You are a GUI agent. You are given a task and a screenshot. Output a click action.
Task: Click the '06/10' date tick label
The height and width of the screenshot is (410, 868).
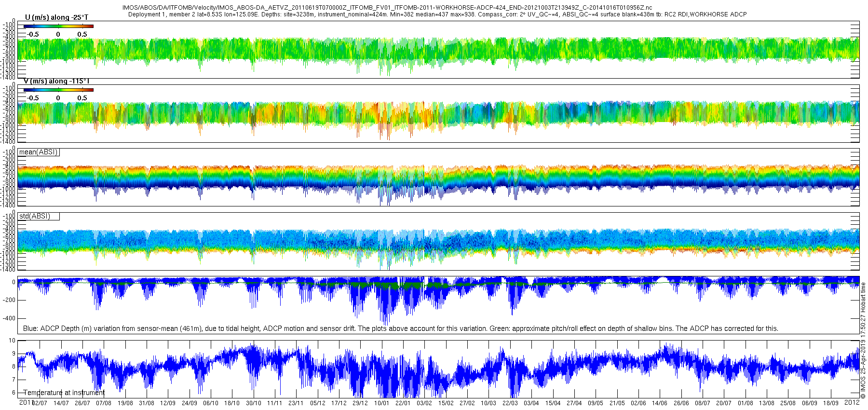point(210,403)
